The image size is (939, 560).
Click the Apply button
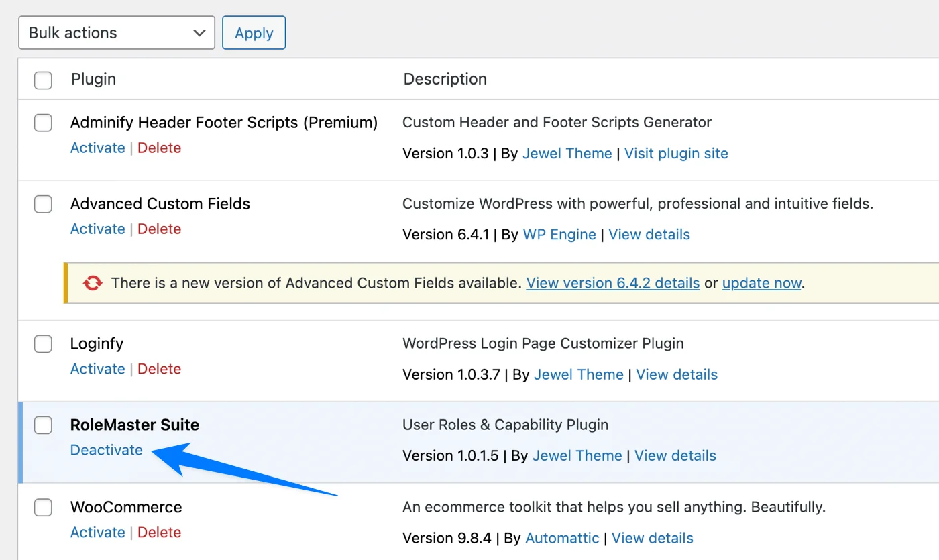pyautogui.click(x=254, y=32)
